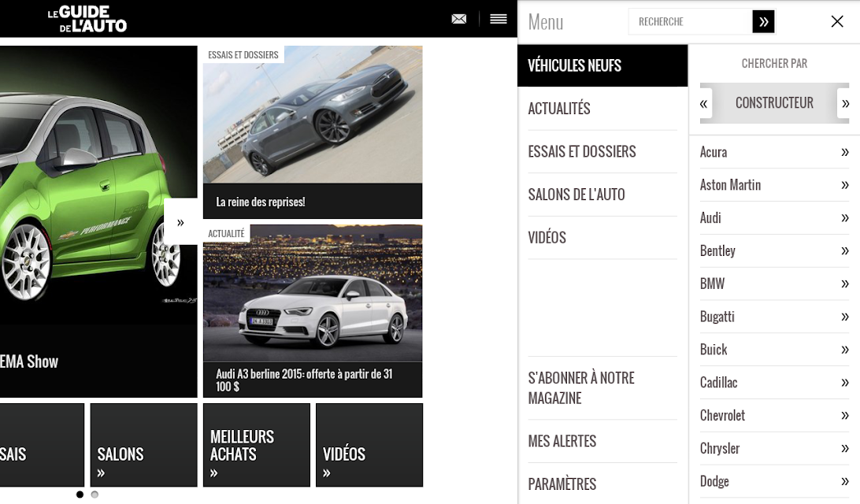860x504 pixels.
Task: Expand the Audi row arrow
Action: (x=844, y=217)
